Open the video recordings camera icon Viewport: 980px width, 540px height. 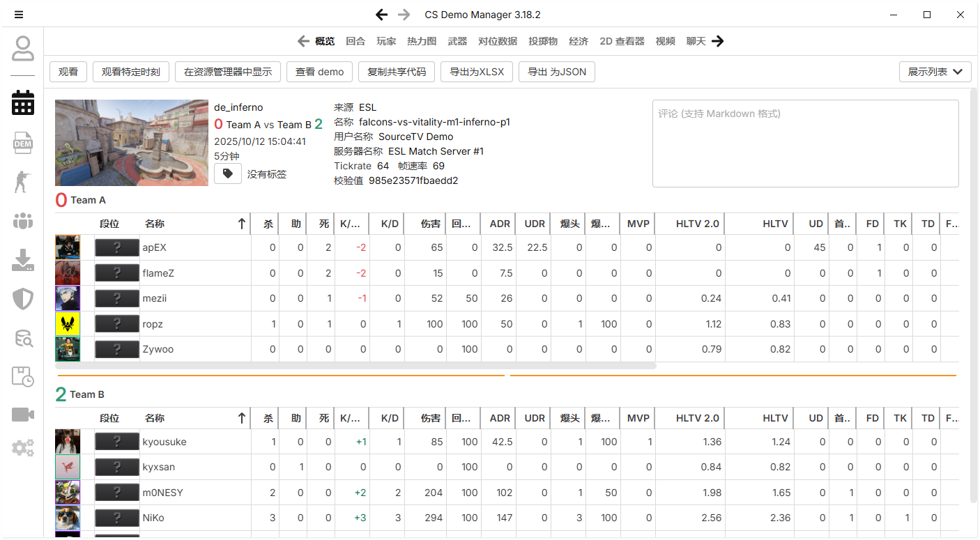click(23, 414)
